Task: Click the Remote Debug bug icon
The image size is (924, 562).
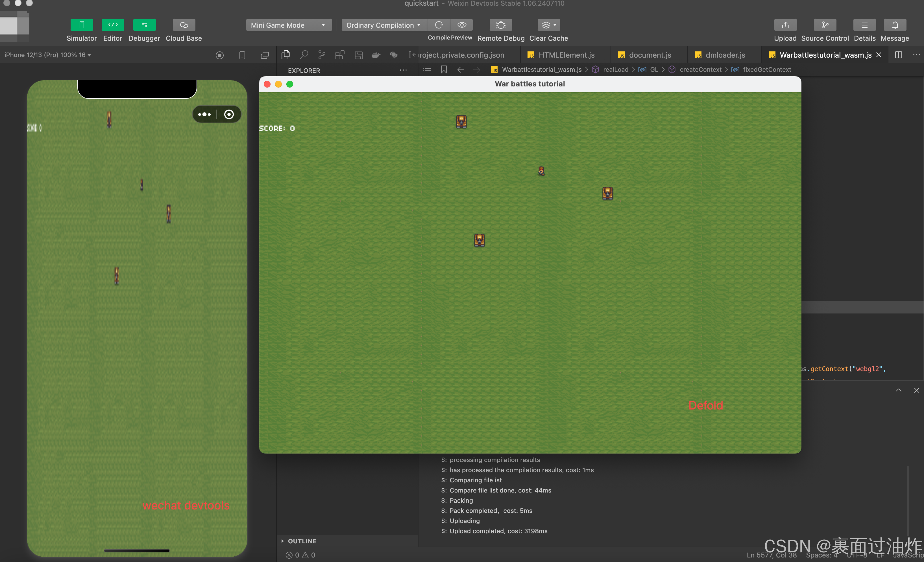Action: click(501, 25)
